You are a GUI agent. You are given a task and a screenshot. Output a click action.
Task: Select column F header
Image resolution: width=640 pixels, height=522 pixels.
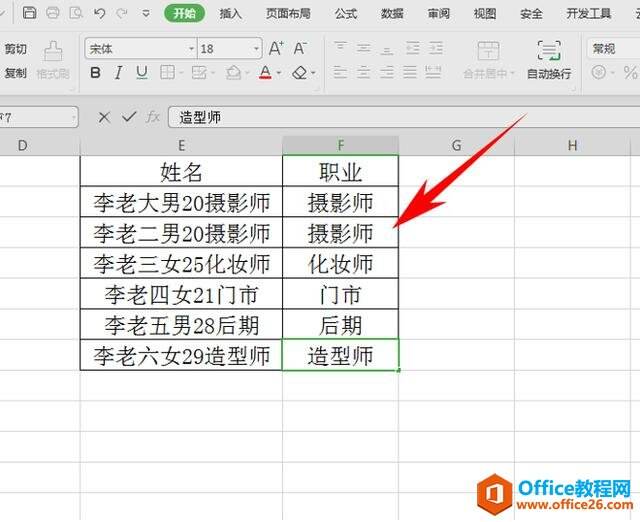click(340, 145)
